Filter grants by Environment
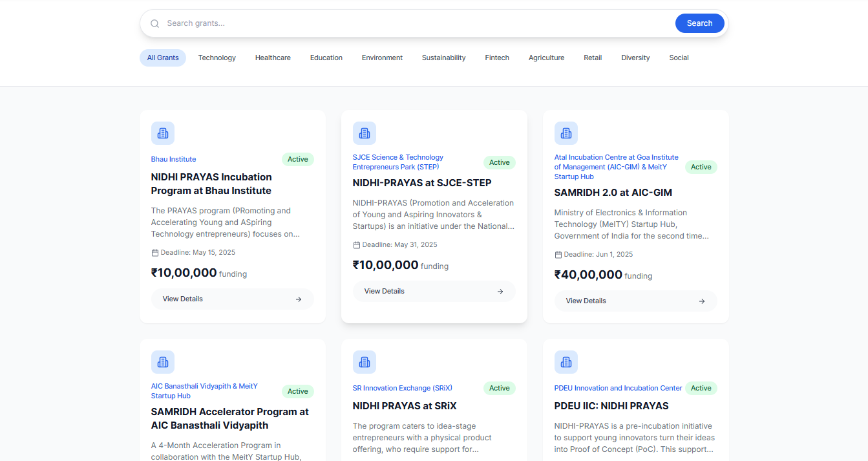 point(382,58)
